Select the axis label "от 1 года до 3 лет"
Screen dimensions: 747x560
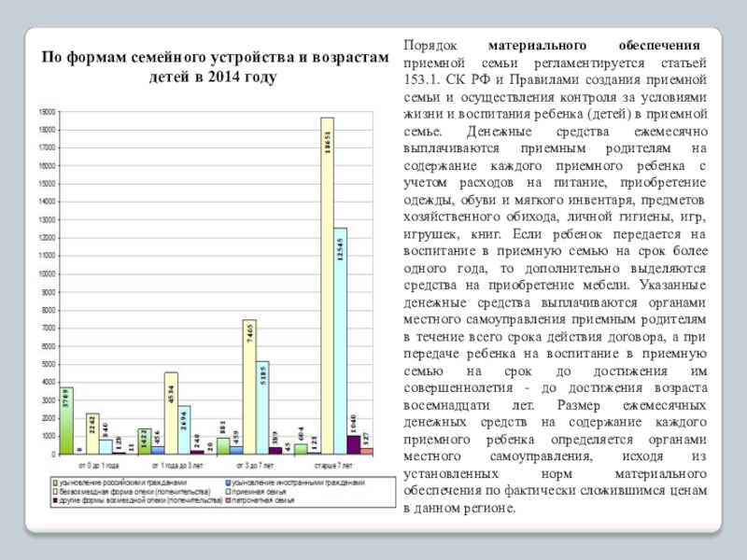coord(177,465)
